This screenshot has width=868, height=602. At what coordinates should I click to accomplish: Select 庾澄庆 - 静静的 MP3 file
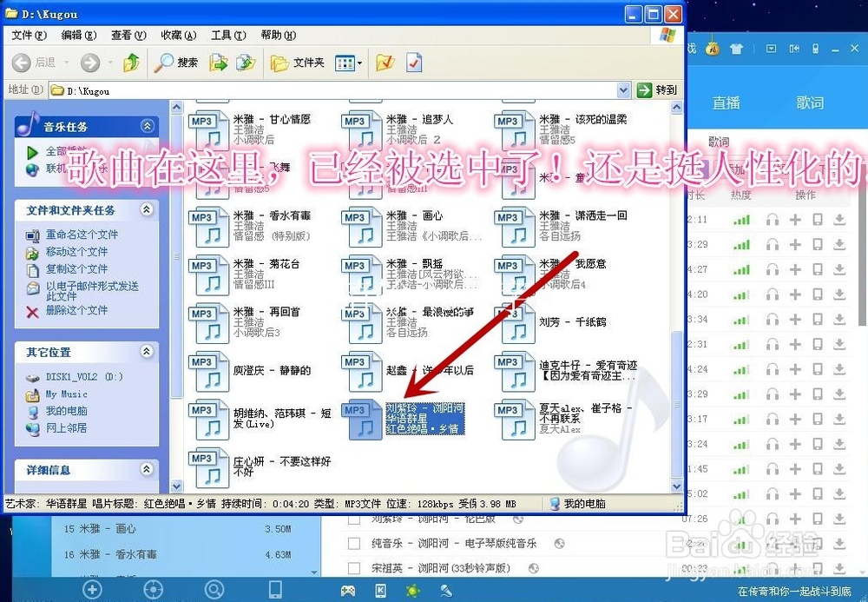252,371
